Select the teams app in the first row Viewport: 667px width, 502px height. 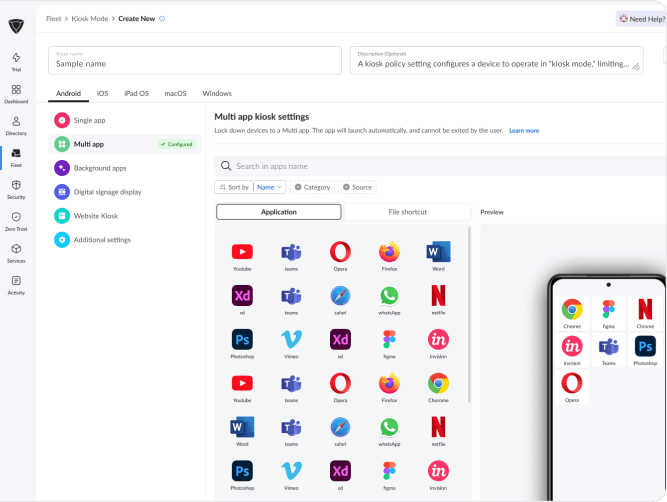(291, 256)
